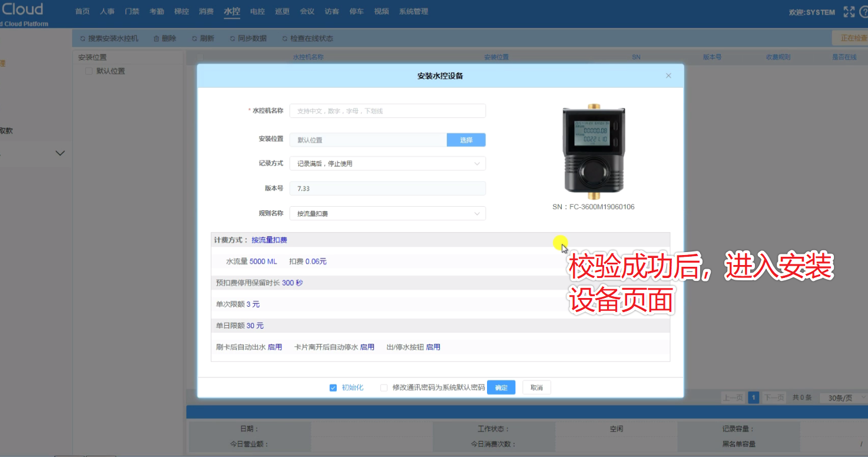Open the 规则名称 dropdown
Screen dimensions: 868x457
coord(387,213)
